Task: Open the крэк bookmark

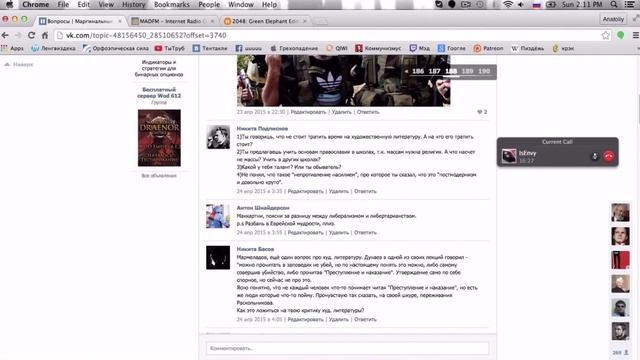Action: (563, 48)
